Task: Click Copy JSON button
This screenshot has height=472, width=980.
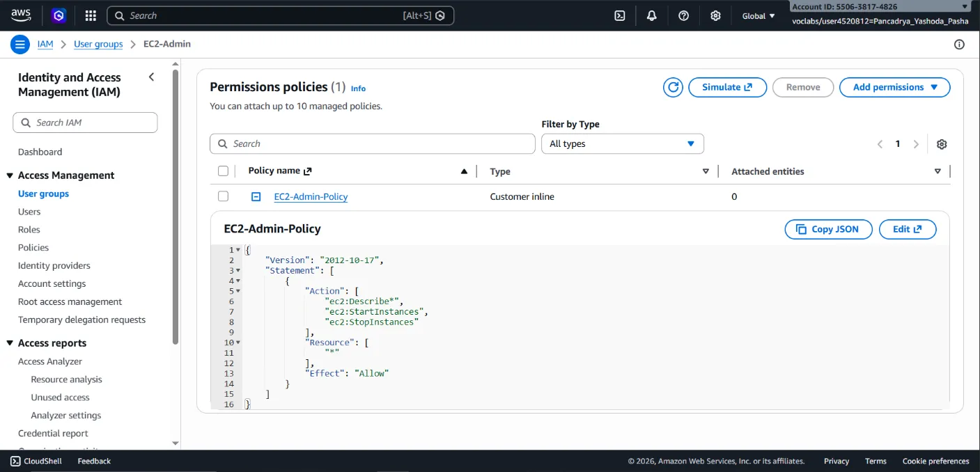Action: [828, 229]
